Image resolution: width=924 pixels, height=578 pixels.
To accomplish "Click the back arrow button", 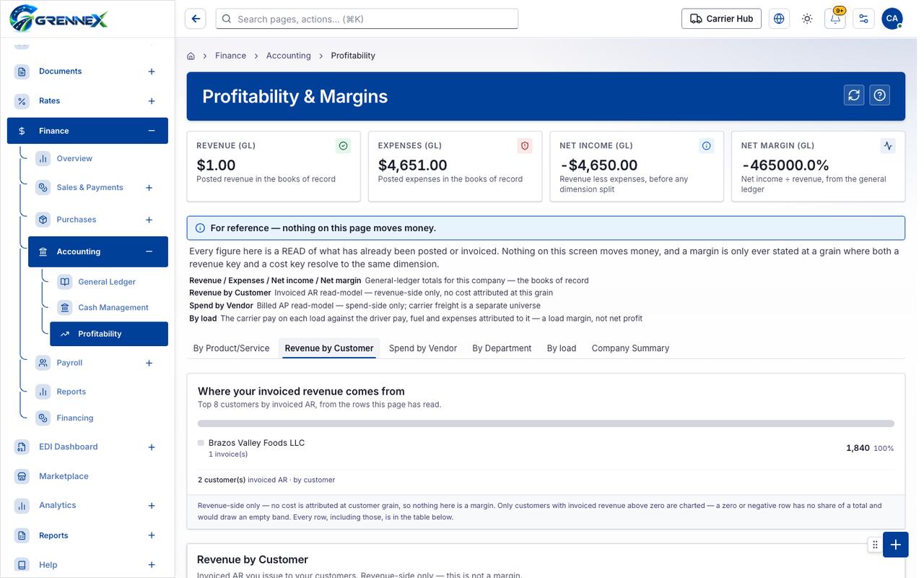I will point(196,19).
